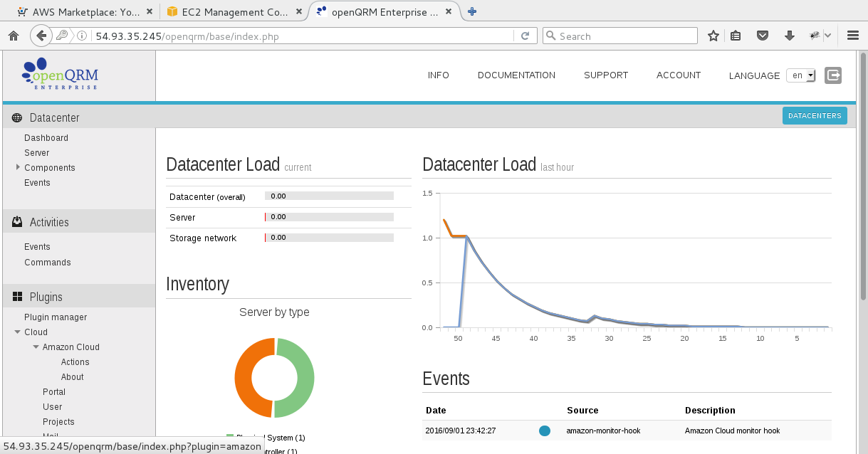
Task: Open About under Amazon Cloud
Action: [73, 376]
